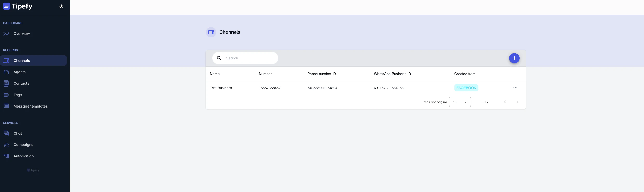Click the Chat bubbles icon
644x192 pixels.
[6, 133]
